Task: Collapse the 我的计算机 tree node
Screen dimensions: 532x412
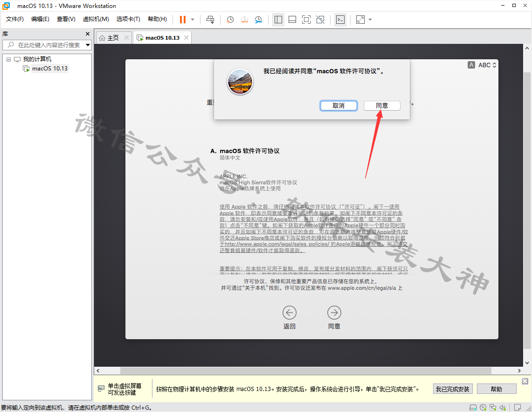Action: pos(8,59)
